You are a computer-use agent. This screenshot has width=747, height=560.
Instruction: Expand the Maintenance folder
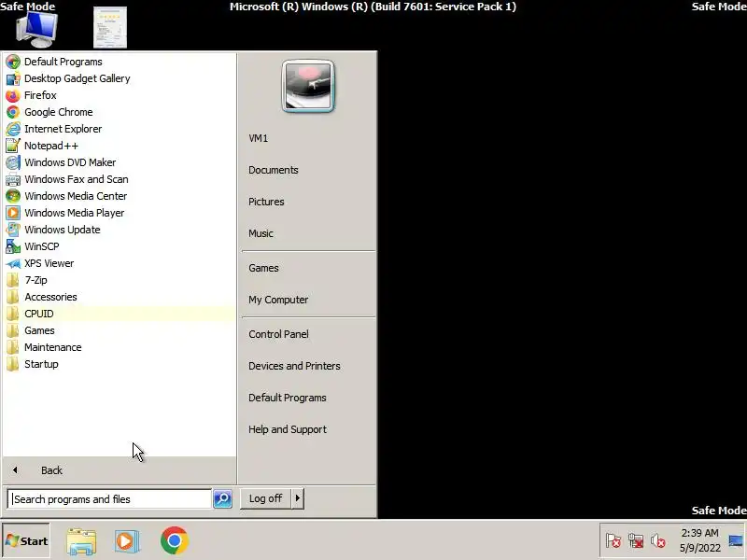click(x=120, y=347)
